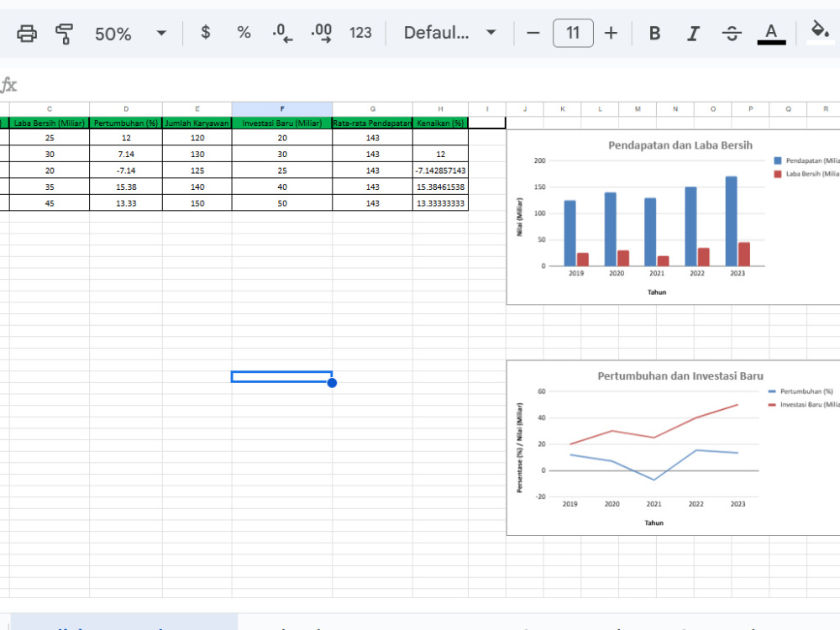The image size is (840, 630).
Task: Open the 123 number formats menu
Action: pos(360,33)
